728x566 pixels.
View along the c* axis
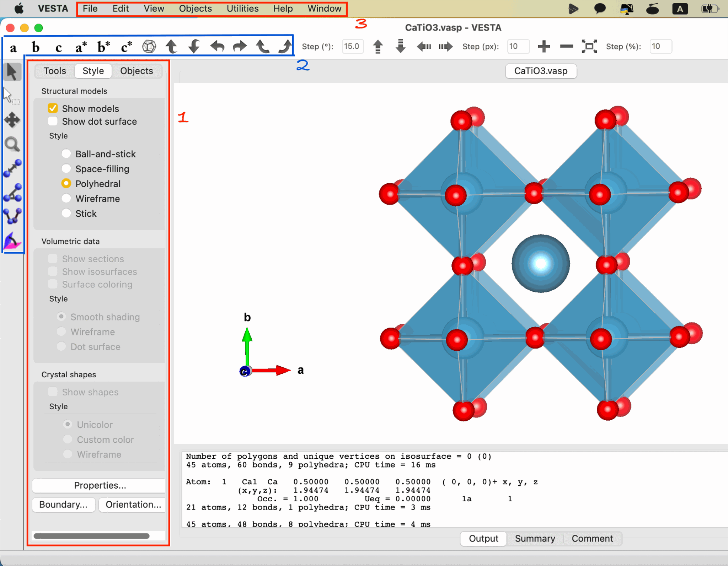[126, 47]
